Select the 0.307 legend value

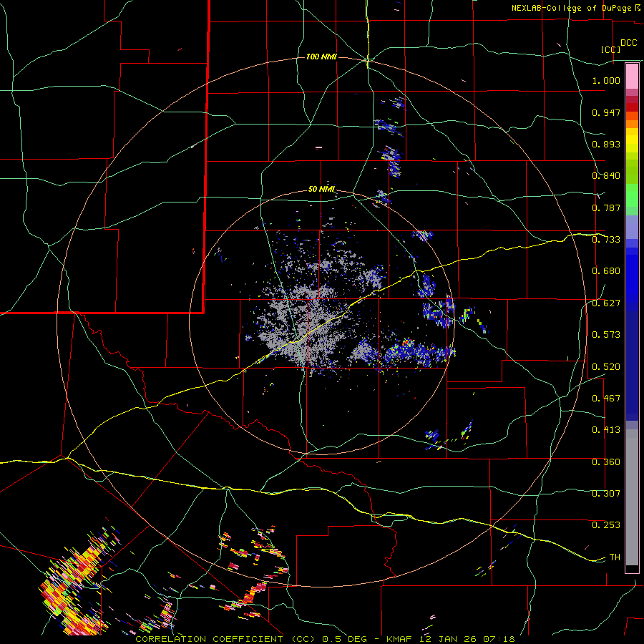tap(606, 494)
